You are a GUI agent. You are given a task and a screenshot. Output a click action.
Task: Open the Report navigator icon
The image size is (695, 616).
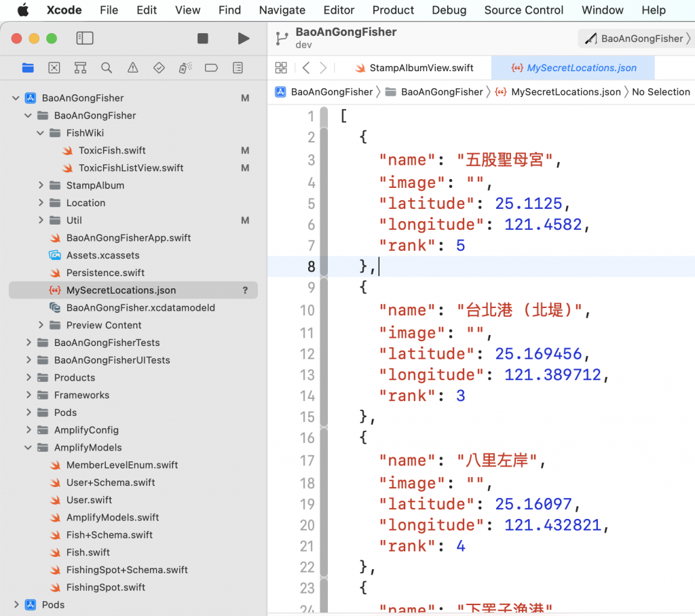point(238,68)
